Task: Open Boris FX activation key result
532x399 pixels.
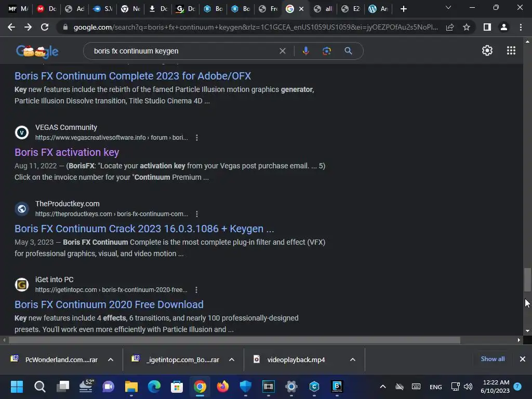Action: pos(67,152)
